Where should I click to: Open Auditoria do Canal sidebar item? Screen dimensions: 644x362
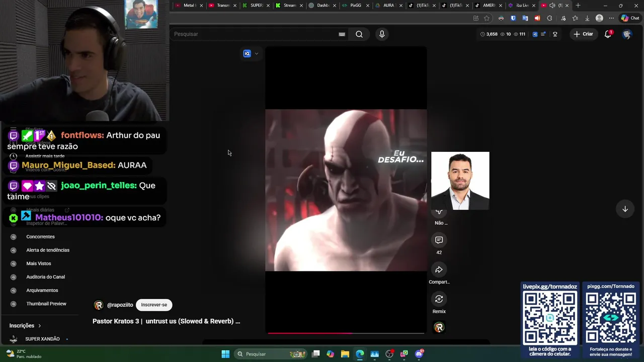coord(45,277)
